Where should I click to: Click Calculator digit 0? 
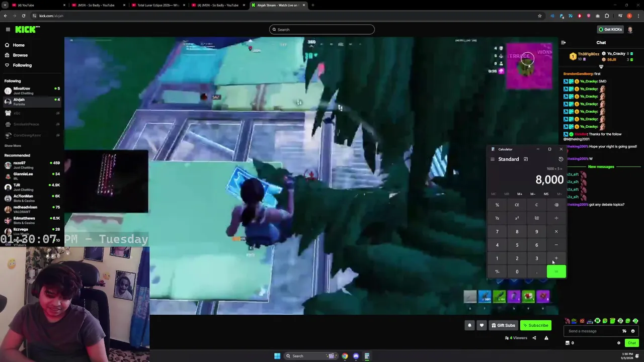click(x=517, y=272)
